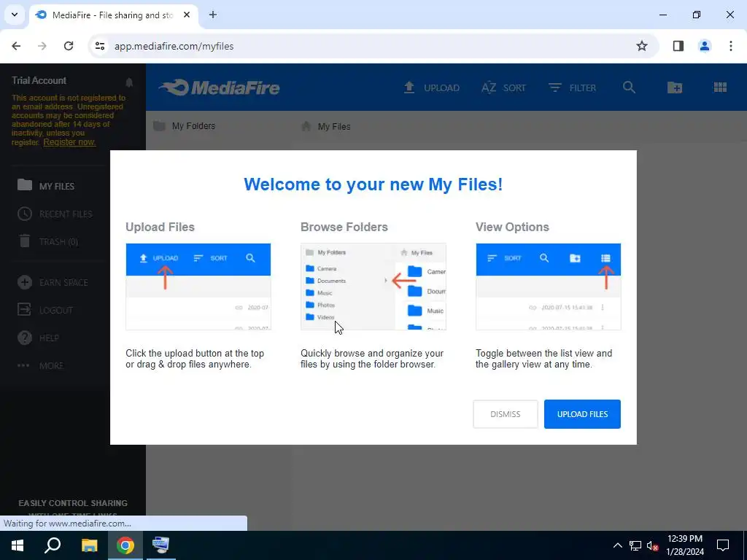This screenshot has height=560, width=747.
Task: Open the AZ sort icon
Action: tap(489, 87)
